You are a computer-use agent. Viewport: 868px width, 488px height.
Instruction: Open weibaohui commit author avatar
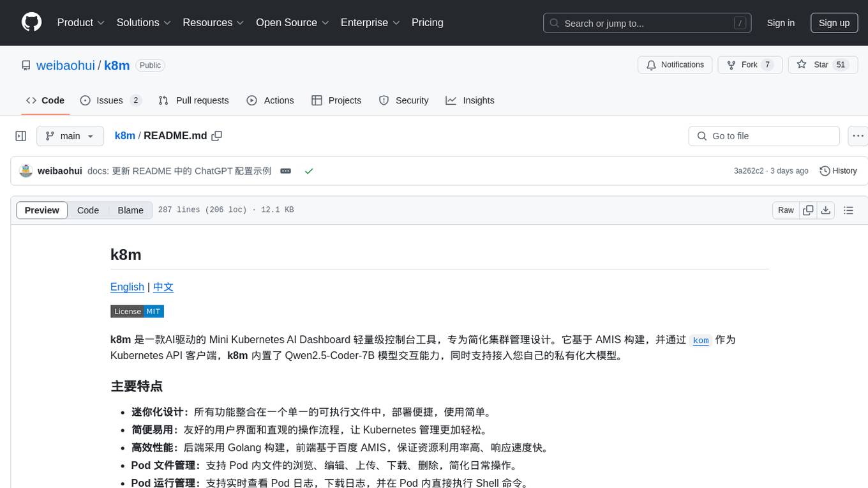coord(26,171)
